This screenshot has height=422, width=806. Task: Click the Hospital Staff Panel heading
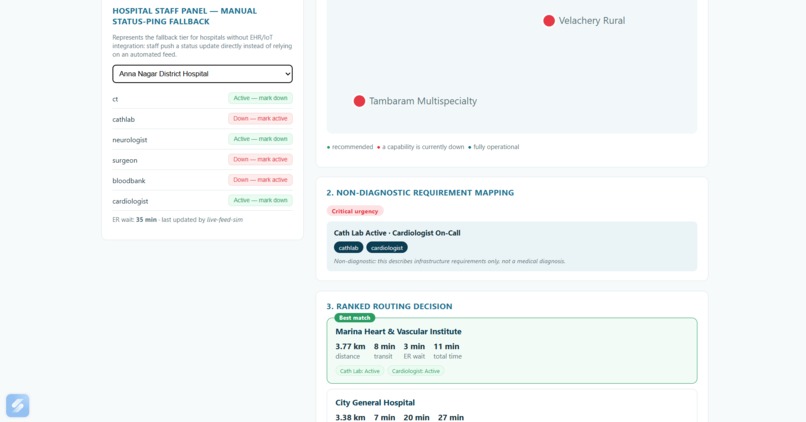pyautogui.click(x=185, y=16)
